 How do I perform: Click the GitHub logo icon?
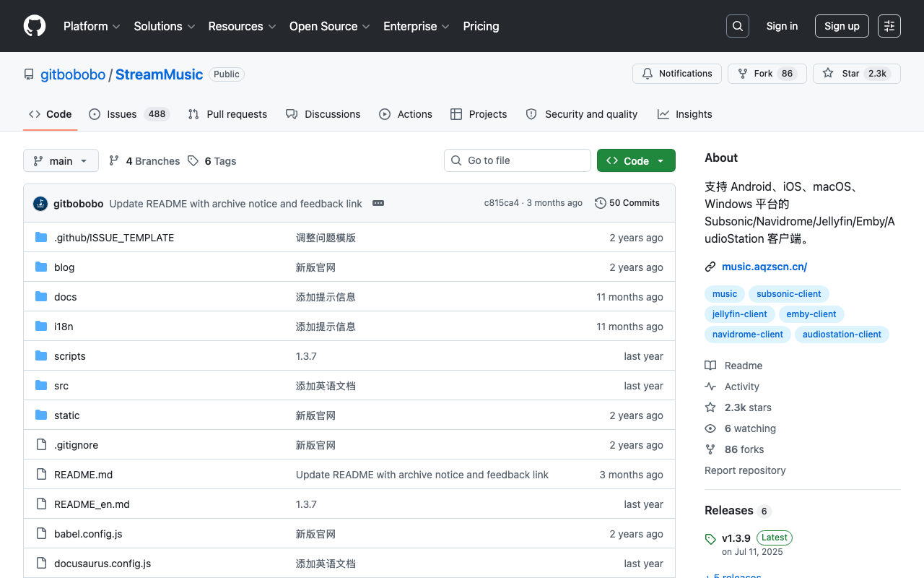coord(35,26)
